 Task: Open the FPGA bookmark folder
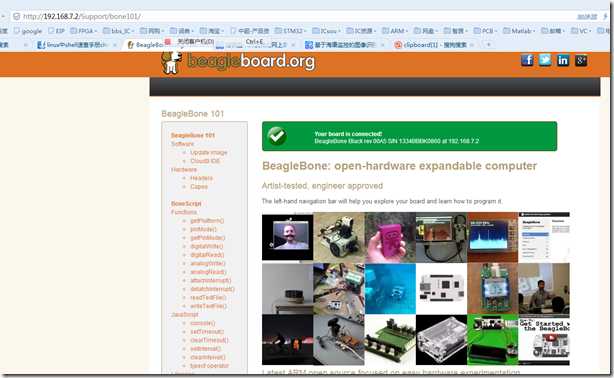tap(83, 31)
